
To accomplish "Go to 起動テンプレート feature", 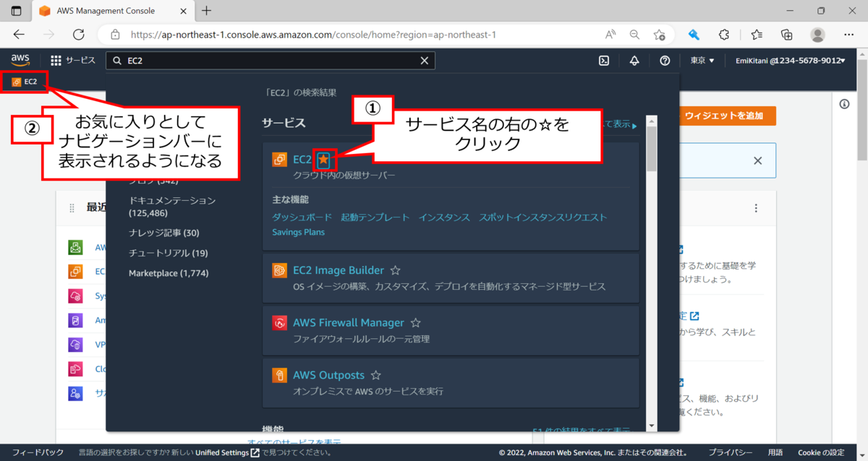I will tap(375, 217).
